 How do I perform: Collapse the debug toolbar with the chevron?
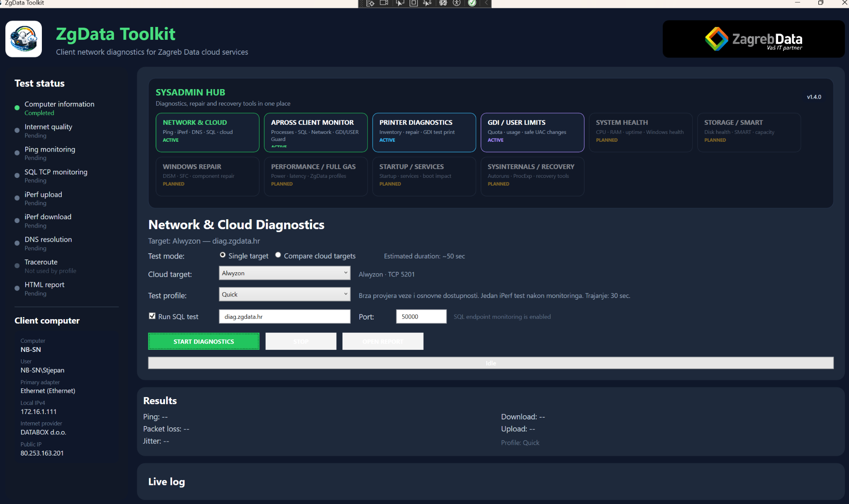(486, 3)
